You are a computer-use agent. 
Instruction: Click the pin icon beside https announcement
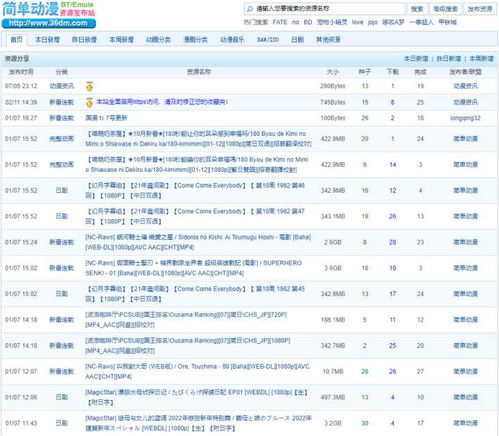coord(89,102)
